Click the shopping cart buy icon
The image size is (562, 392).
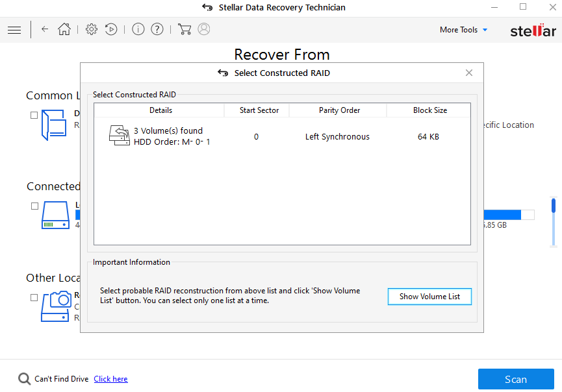coord(185,29)
